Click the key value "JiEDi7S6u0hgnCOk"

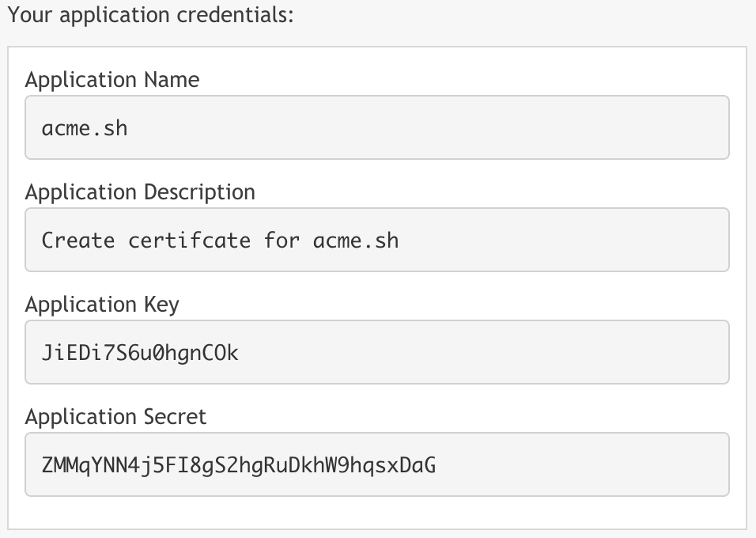[x=140, y=352]
